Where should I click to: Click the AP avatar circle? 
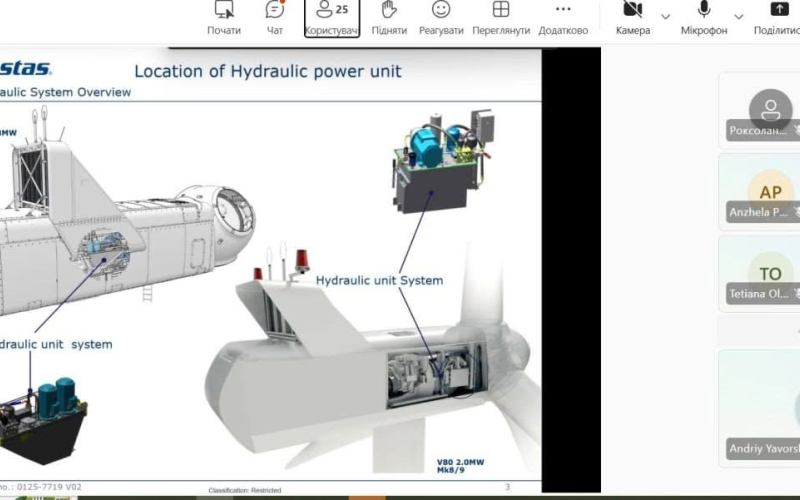(770, 191)
